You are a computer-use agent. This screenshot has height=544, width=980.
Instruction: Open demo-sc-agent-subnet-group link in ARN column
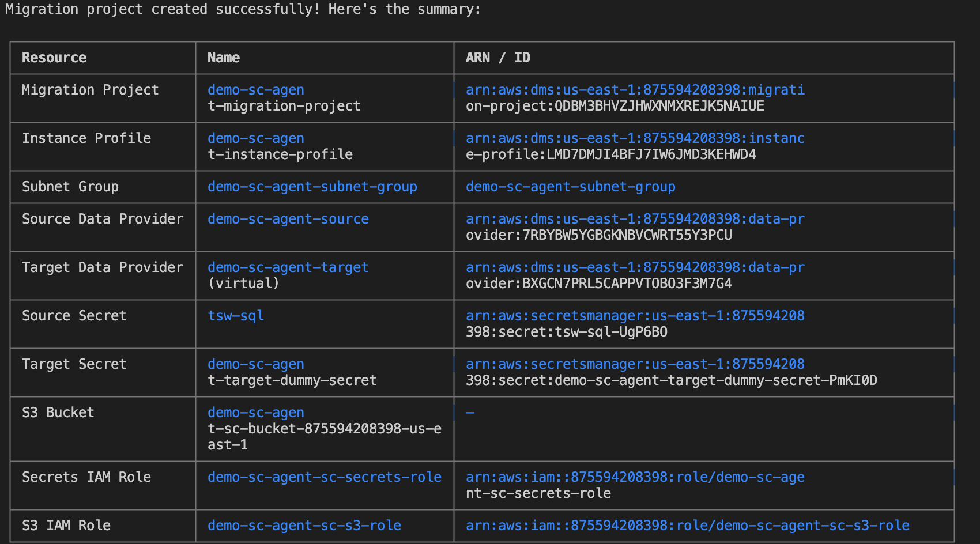point(571,187)
